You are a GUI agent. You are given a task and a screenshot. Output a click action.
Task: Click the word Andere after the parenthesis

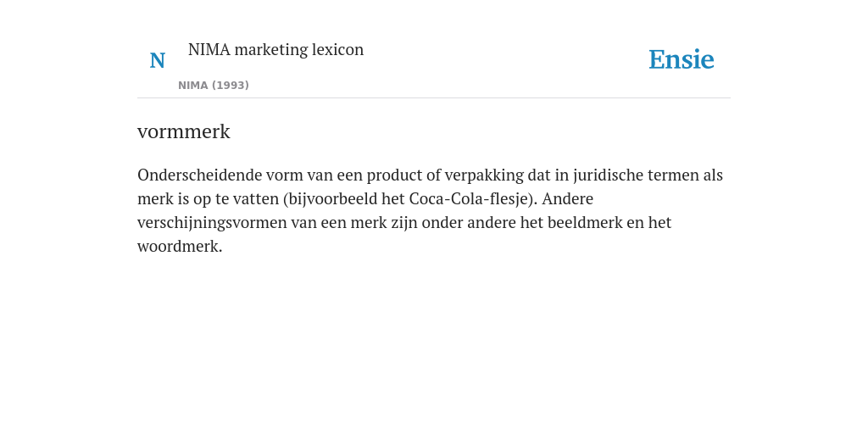(567, 198)
